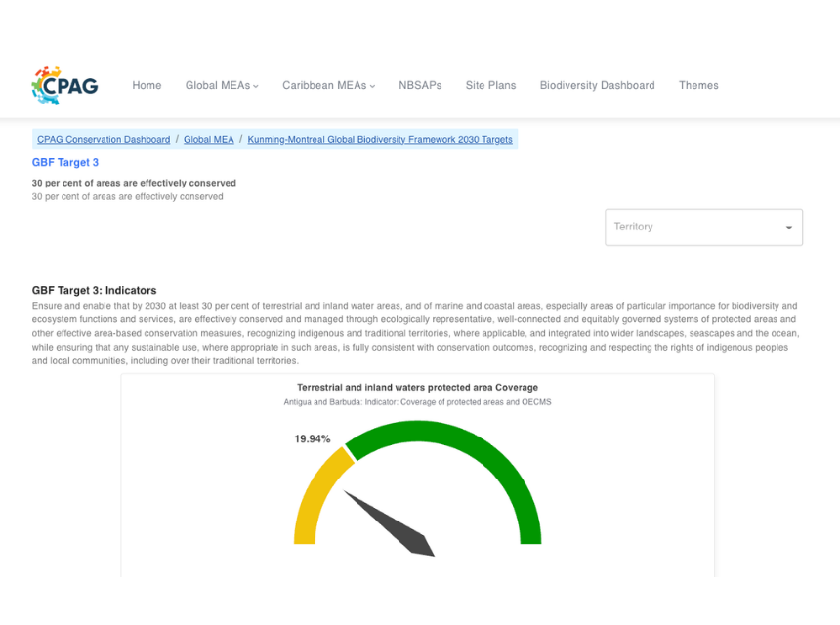Open NBSAPs from the navigation menu
The height and width of the screenshot is (625, 840).
coord(420,85)
